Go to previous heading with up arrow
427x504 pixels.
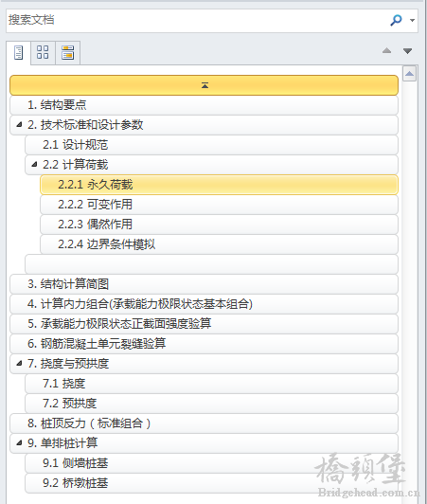(387, 51)
